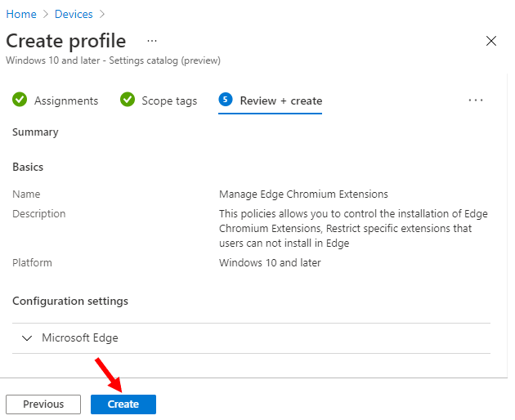Select the Review + create step
Viewport: 515px width, 420px height.
click(x=271, y=101)
